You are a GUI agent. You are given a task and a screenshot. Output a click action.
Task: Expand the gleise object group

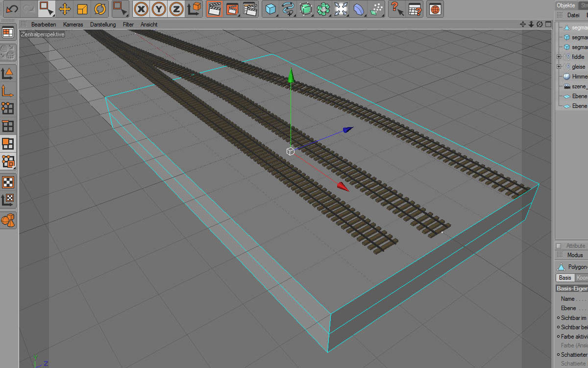point(559,67)
